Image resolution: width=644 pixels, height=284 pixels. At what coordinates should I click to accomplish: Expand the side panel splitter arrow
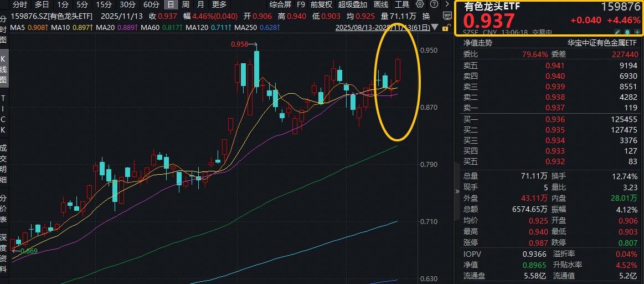[x=456, y=191]
